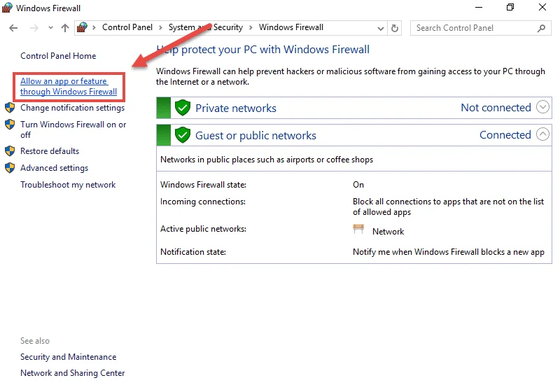The image size is (560, 392).
Task: Click the park bench Network icon
Action: (359, 230)
